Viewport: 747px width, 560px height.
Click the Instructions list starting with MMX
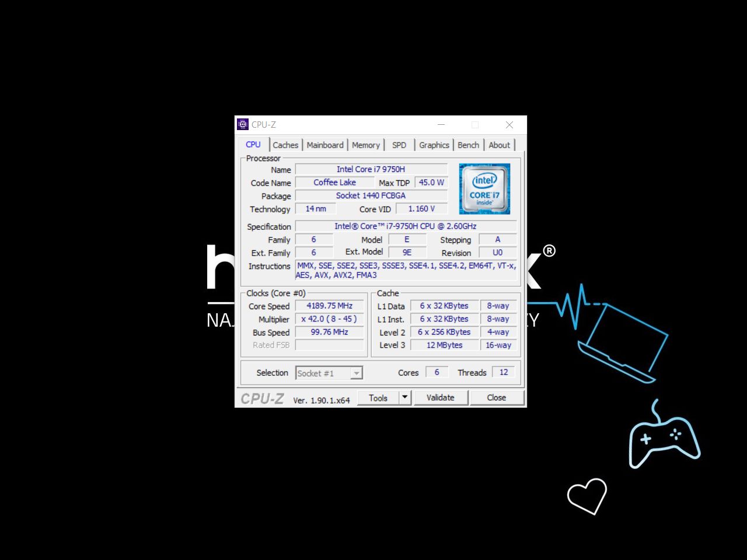406,270
